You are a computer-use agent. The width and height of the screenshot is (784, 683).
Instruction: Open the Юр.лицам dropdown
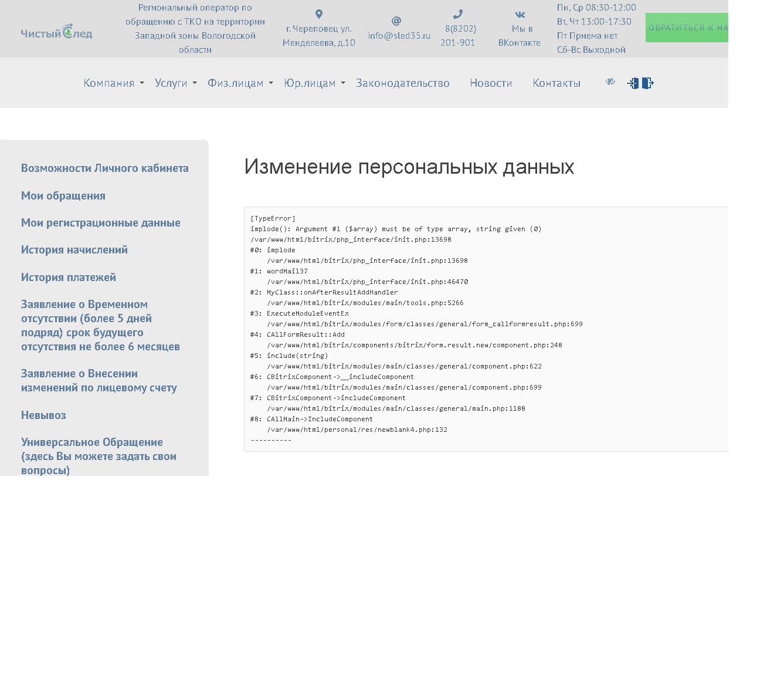[x=314, y=83]
